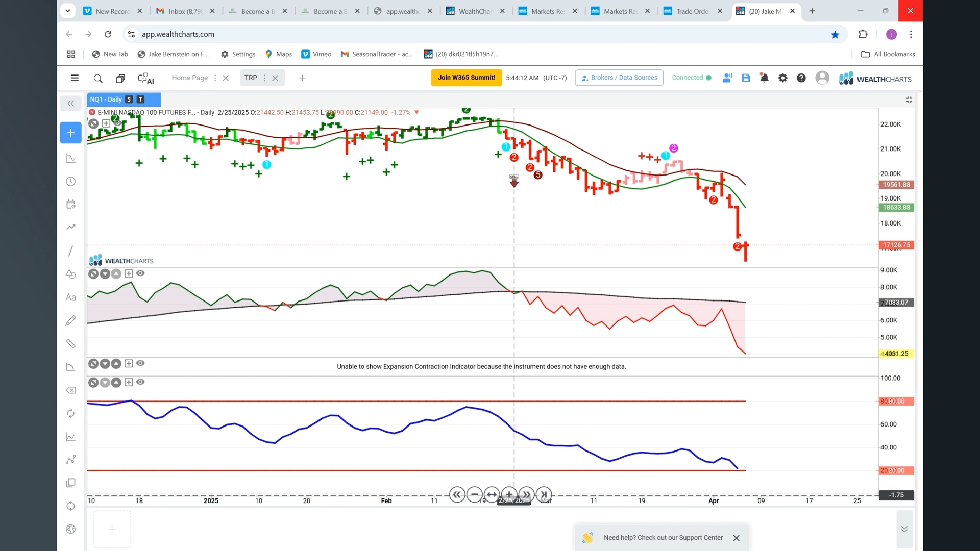Click Join W365 Summit button

pyautogui.click(x=466, y=78)
